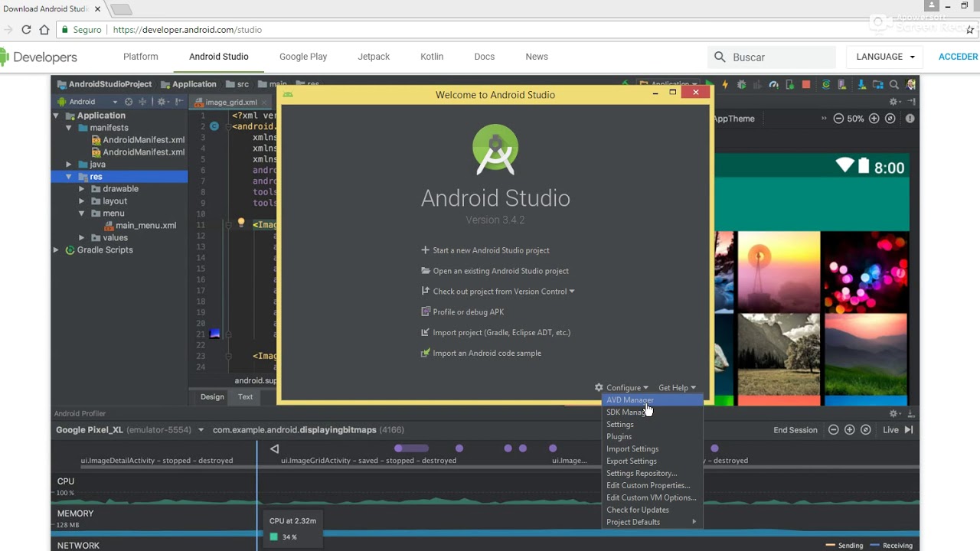Choose Check for Updates menu entry
The width and height of the screenshot is (980, 551).
[x=652, y=510]
